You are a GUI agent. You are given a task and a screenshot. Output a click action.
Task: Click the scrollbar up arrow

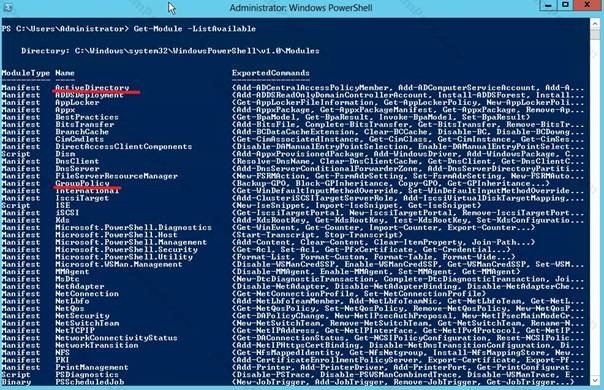[595, 24]
